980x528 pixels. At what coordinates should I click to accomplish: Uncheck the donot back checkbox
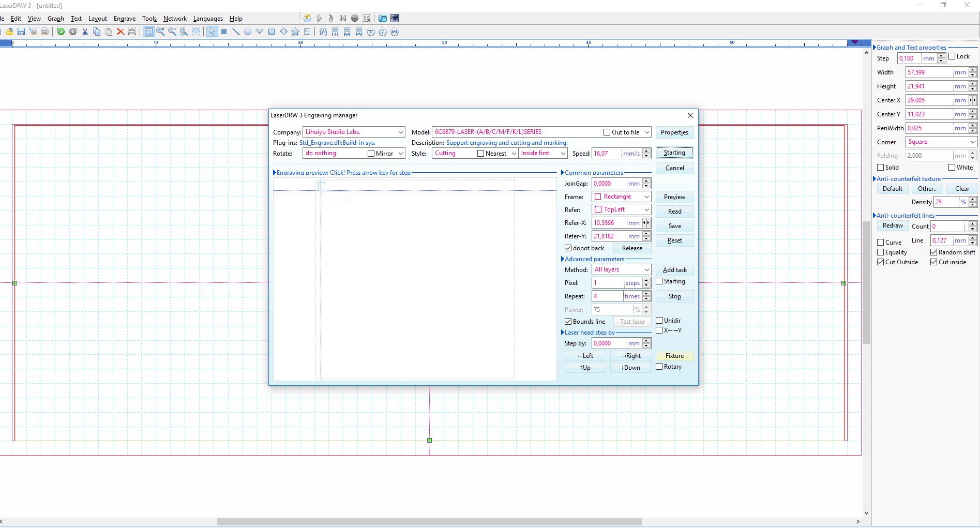click(x=568, y=248)
